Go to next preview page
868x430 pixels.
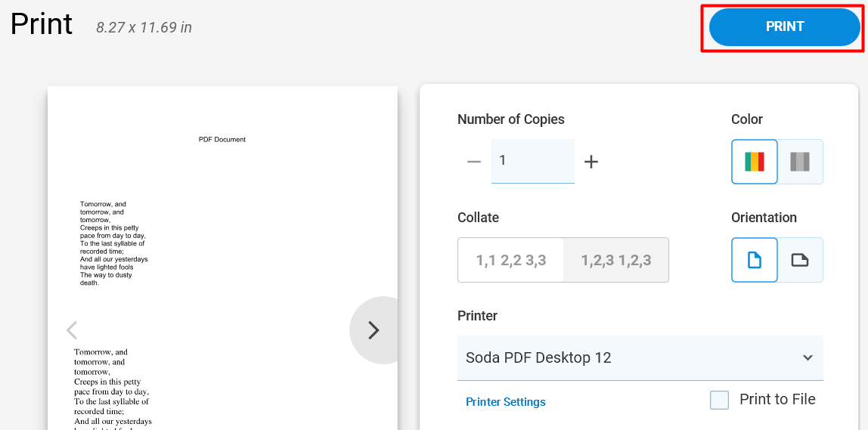(x=374, y=330)
